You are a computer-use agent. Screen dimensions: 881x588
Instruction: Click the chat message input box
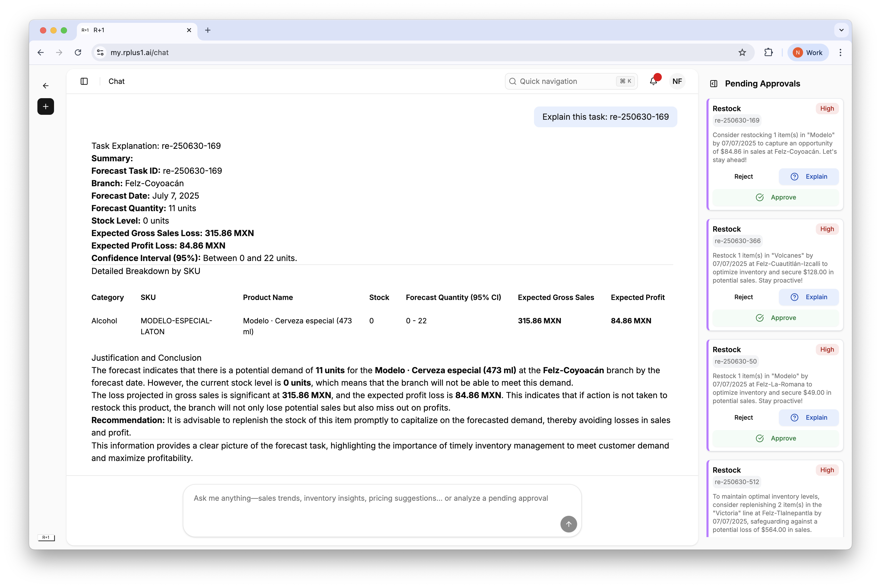tap(382, 510)
